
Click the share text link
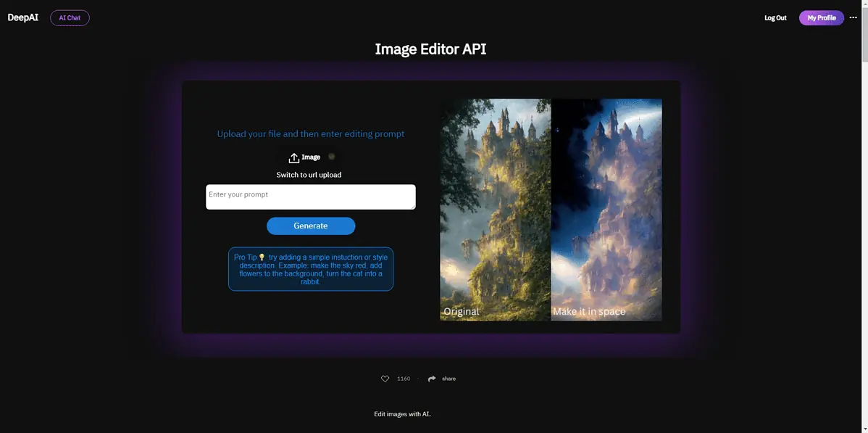coord(448,379)
